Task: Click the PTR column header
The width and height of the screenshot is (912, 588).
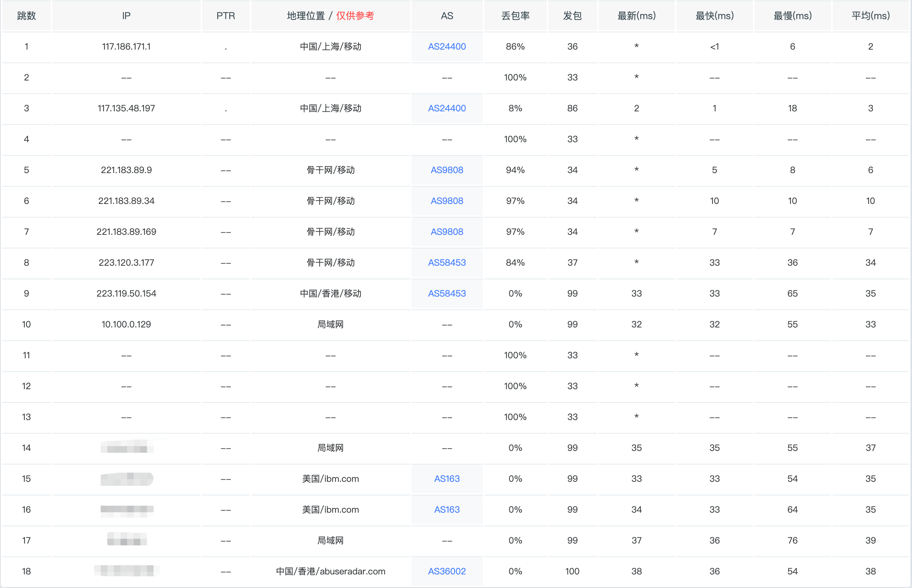Action: [226, 16]
